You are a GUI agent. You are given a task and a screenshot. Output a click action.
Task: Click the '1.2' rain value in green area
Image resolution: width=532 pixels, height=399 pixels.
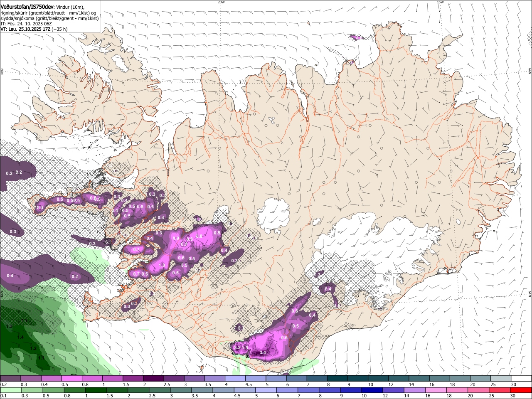[34, 348]
